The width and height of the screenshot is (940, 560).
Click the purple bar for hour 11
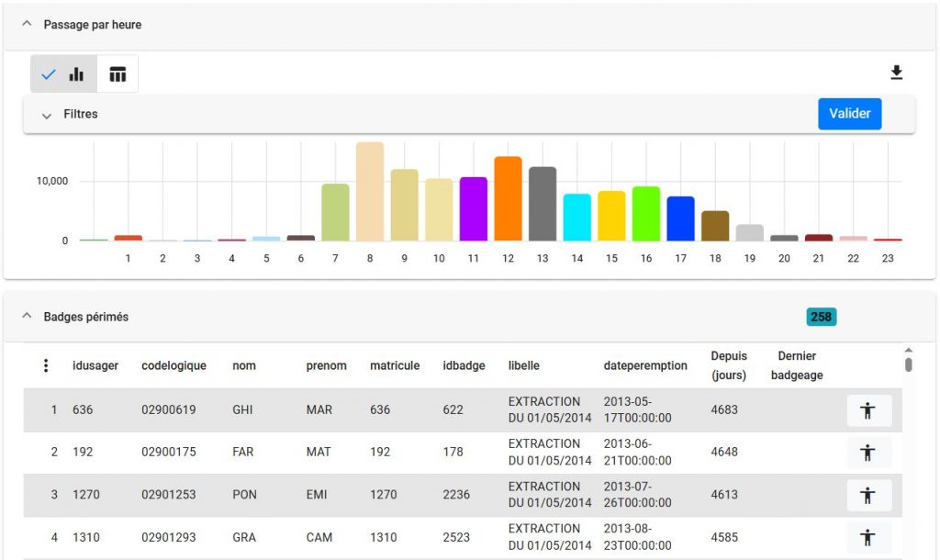(473, 209)
